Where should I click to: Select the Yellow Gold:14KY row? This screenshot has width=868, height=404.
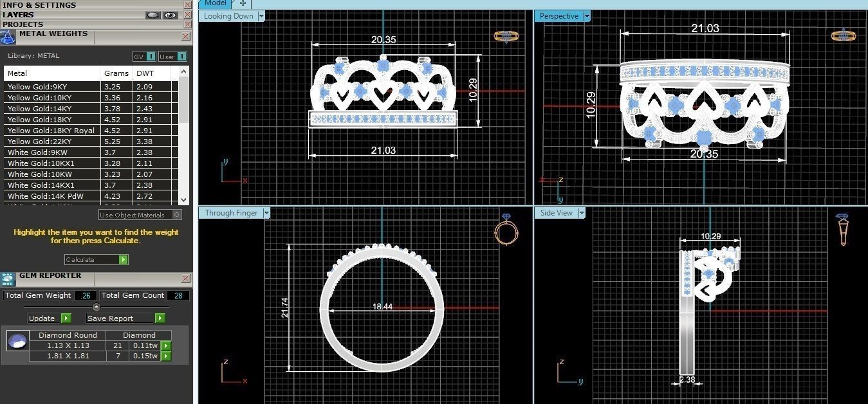(91, 108)
